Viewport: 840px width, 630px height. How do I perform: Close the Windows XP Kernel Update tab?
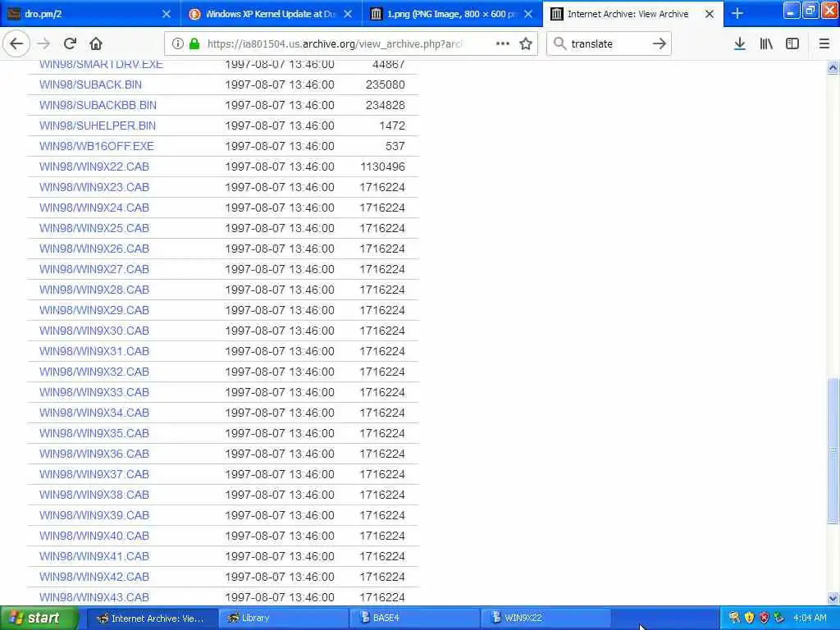tap(348, 14)
